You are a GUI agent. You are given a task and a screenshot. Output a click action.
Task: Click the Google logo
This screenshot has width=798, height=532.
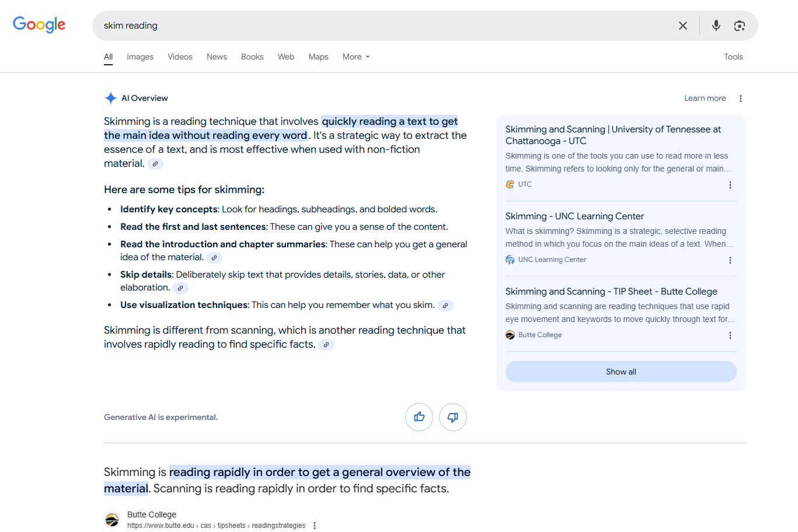(39, 24)
